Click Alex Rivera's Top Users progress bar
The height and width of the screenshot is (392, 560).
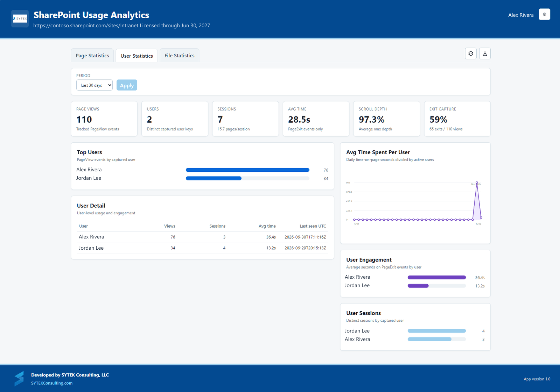tap(247, 170)
